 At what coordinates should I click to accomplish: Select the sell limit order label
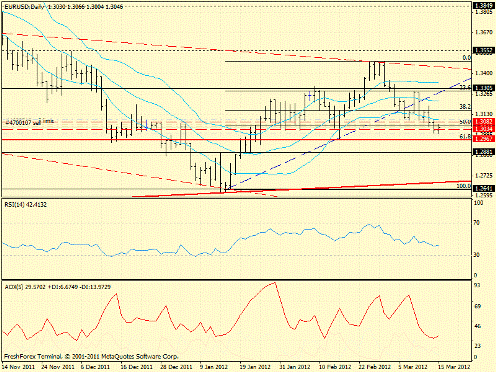click(29, 122)
